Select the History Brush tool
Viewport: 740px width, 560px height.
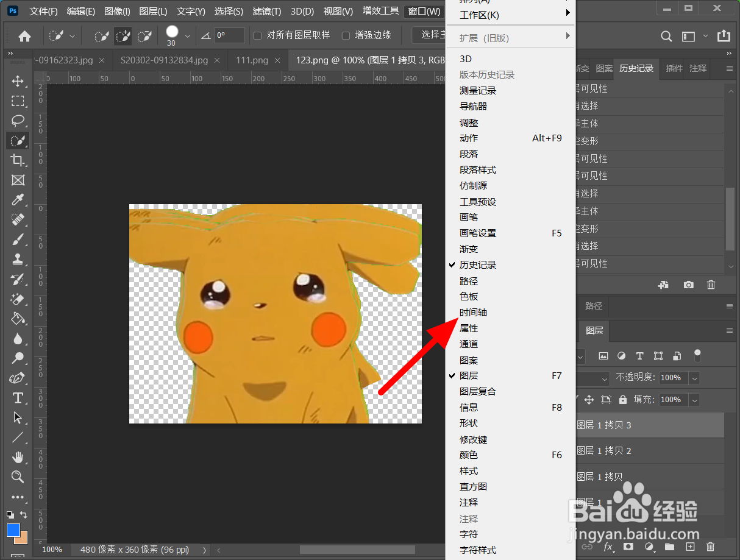pos(18,279)
